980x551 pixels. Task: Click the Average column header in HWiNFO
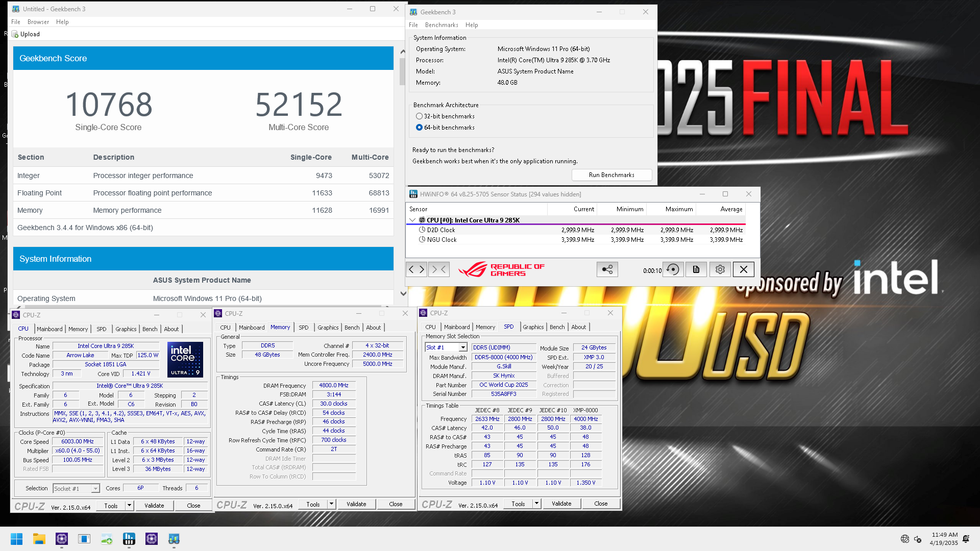(721, 209)
